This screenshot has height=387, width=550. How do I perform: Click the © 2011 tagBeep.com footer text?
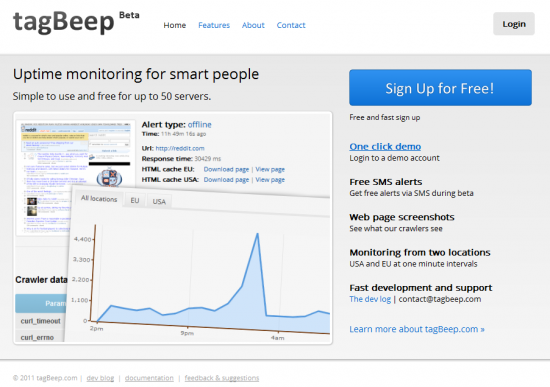(45, 378)
